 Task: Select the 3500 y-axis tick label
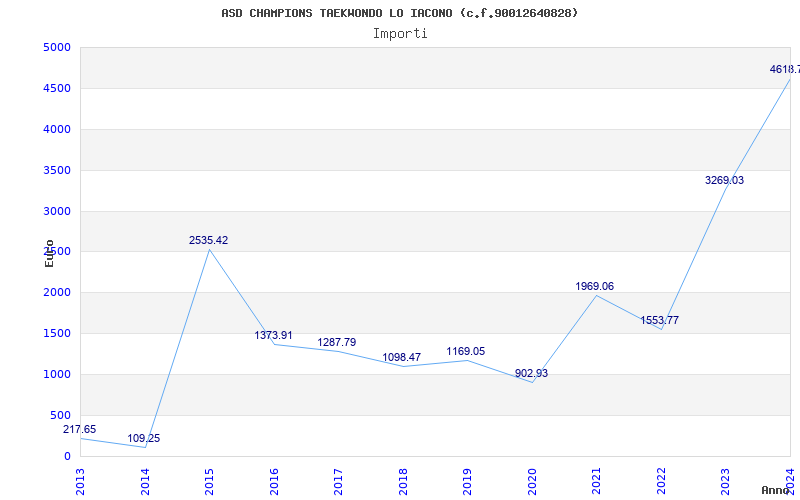[57, 170]
